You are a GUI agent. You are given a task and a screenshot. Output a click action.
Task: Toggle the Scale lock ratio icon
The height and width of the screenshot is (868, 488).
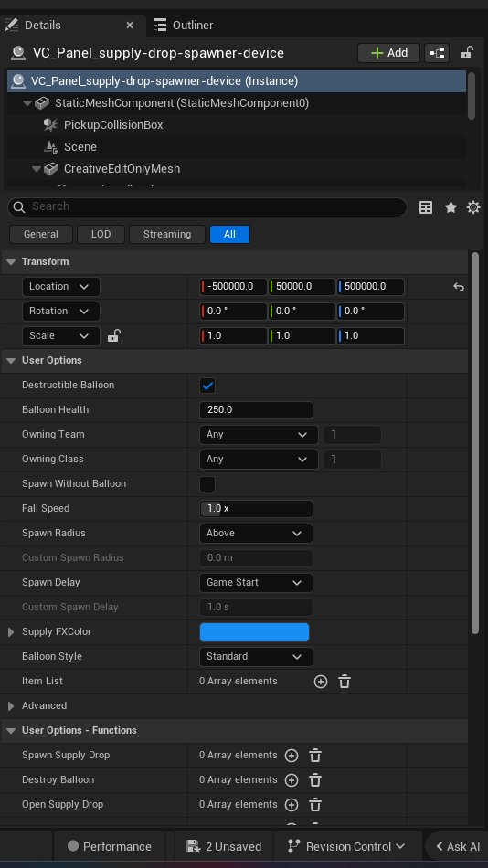113,335
